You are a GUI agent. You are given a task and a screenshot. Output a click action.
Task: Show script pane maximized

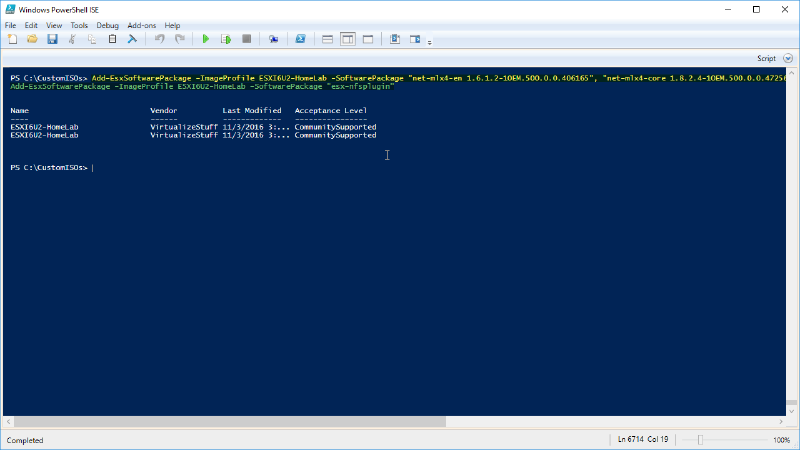[x=368, y=39]
